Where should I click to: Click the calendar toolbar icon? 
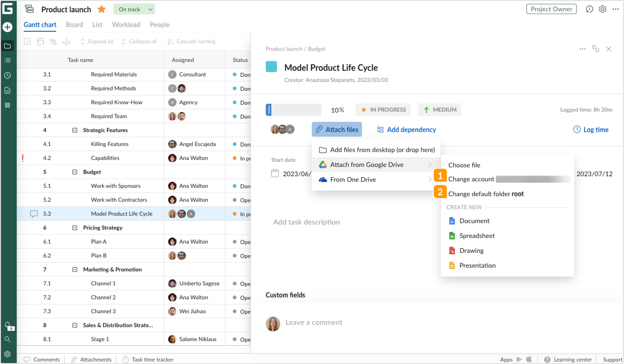[40, 41]
